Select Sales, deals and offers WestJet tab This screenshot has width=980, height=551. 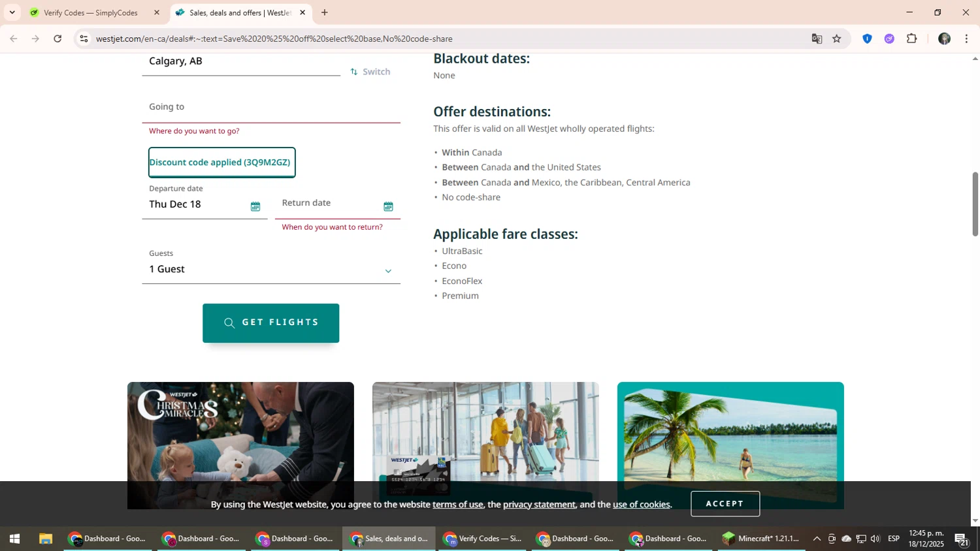pyautogui.click(x=240, y=12)
